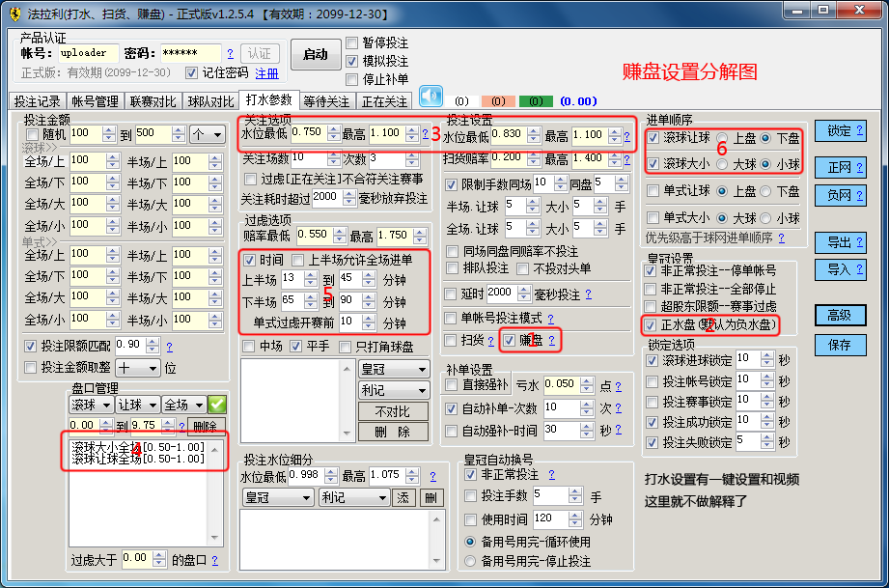
Task: Enable the 暂停投注 checkbox
Action: [354, 43]
